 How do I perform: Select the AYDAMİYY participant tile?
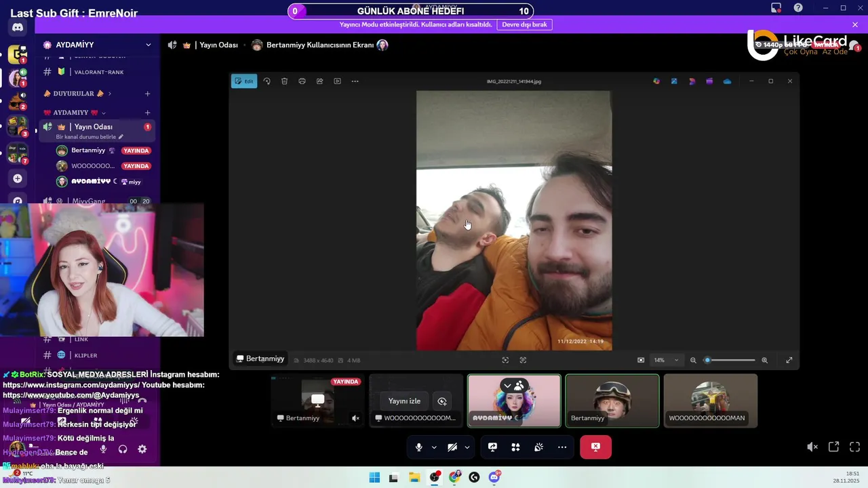click(x=514, y=401)
